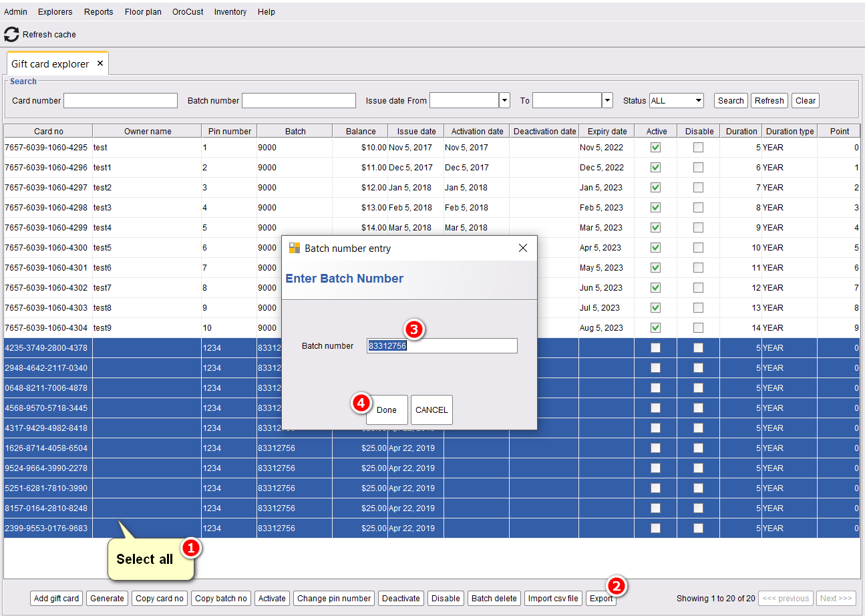Viewport: 865px width, 616px height.
Task: Toggle Disable checkbox for card ending 4298
Action: [698, 208]
